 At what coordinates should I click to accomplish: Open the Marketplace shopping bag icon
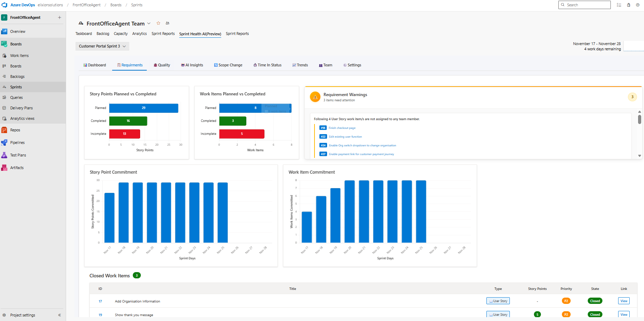[x=628, y=5]
